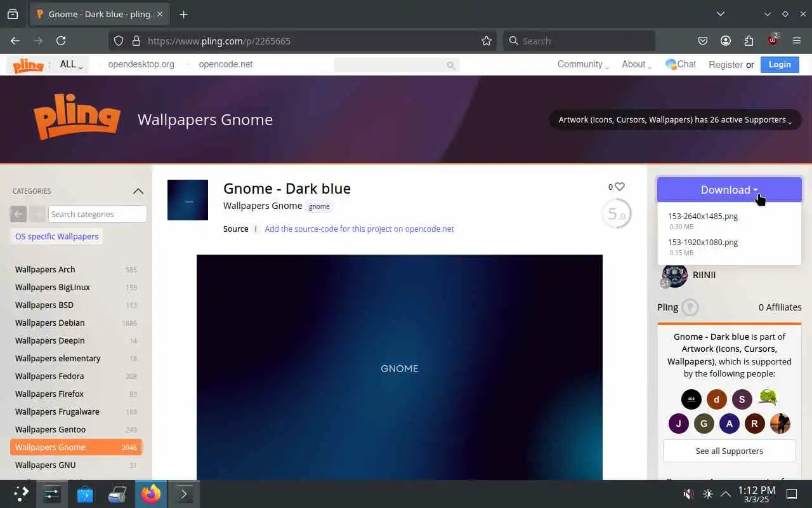Click the muted volume tray icon
This screenshot has height=508, width=812.
click(688, 494)
